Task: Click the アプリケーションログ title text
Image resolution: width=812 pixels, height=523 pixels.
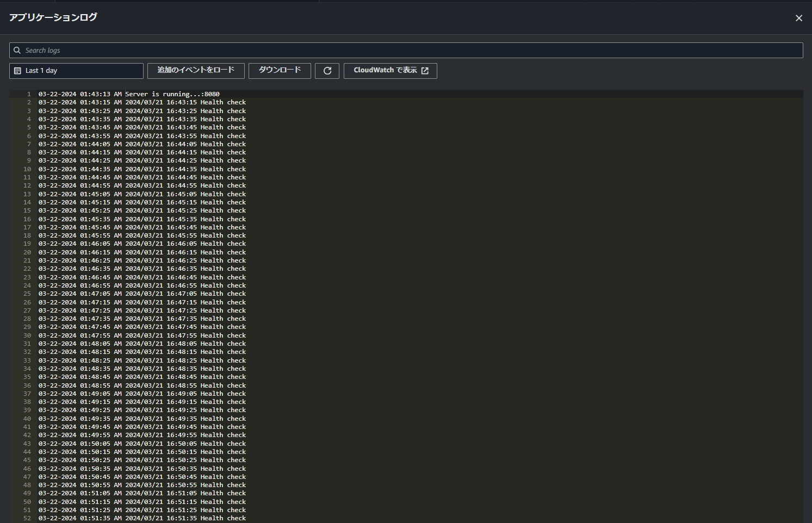Action: [x=53, y=17]
